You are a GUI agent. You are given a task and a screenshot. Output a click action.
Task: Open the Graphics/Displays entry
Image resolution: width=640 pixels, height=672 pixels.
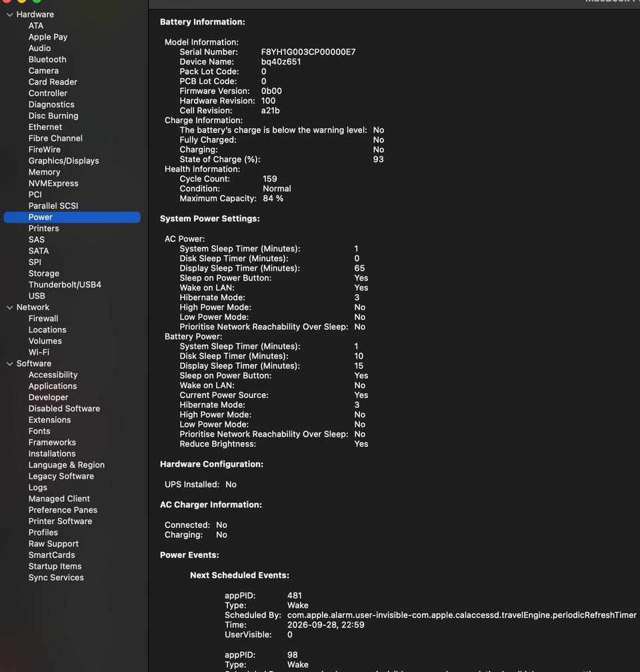pyautogui.click(x=63, y=161)
